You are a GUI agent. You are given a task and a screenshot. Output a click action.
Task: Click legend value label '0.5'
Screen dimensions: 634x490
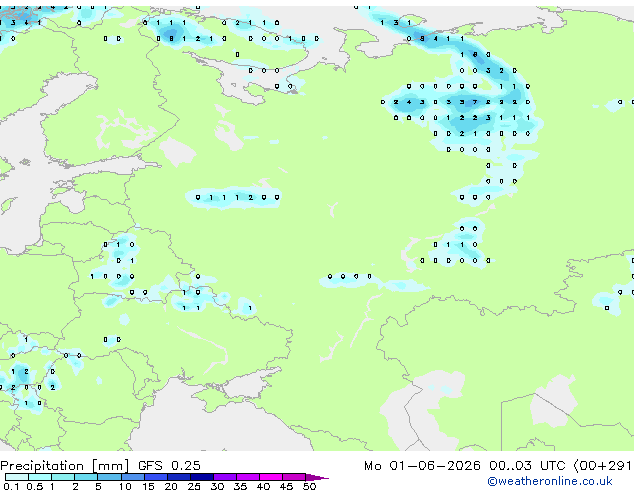pyautogui.click(x=35, y=486)
